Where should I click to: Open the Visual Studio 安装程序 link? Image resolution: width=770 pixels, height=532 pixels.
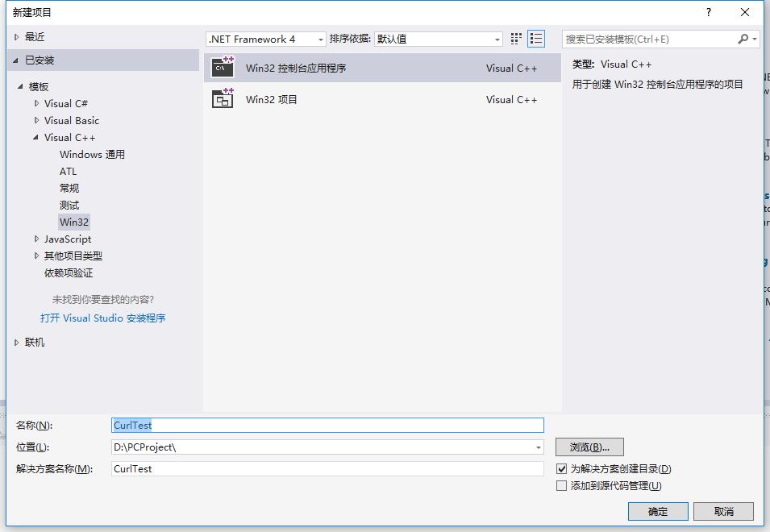(x=103, y=318)
